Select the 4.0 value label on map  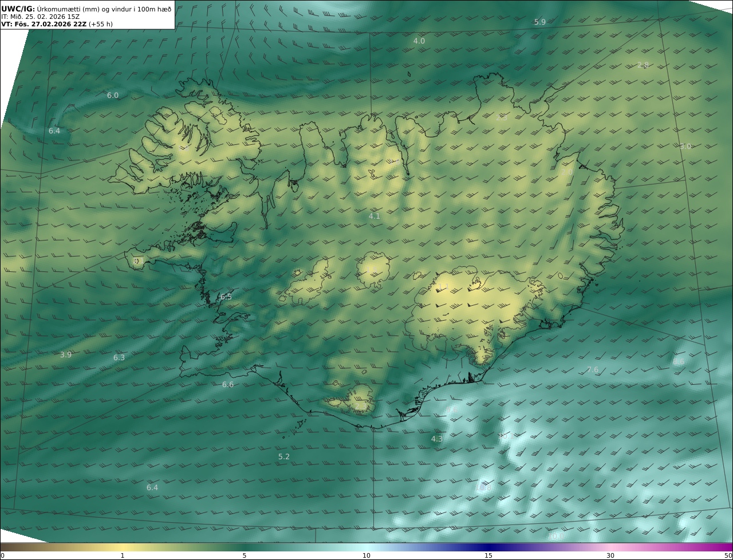click(419, 41)
